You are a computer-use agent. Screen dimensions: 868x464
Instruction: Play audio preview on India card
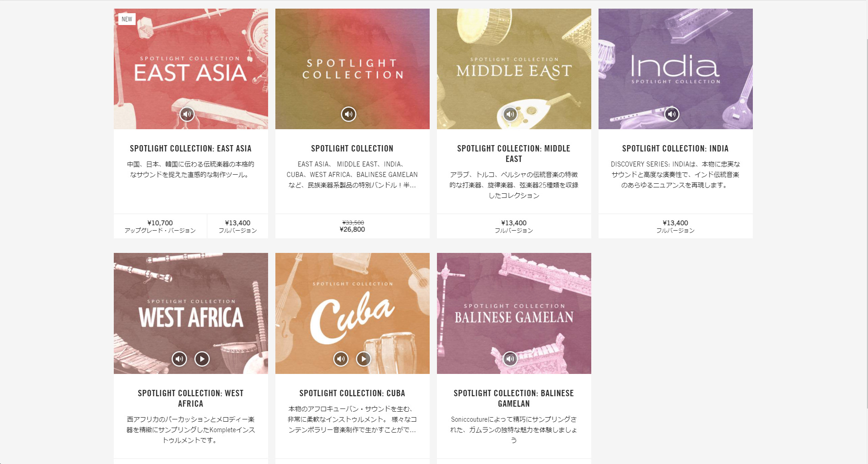pos(672,114)
